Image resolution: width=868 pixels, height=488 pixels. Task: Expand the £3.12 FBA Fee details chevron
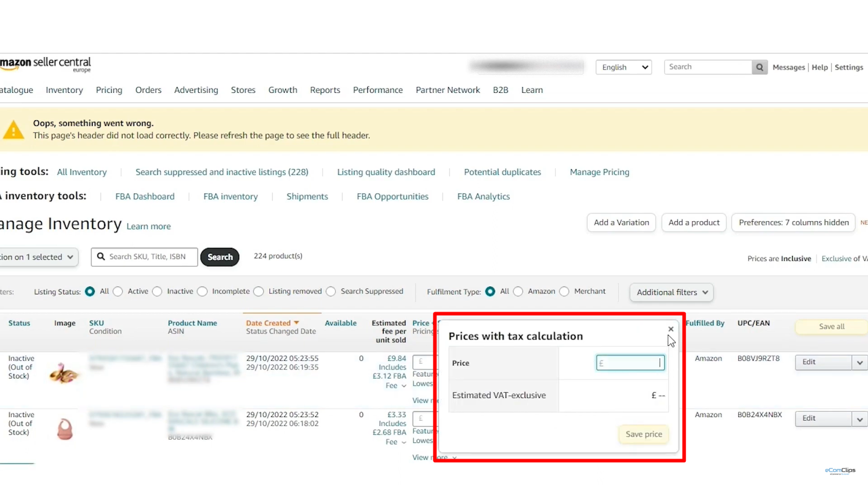click(404, 386)
